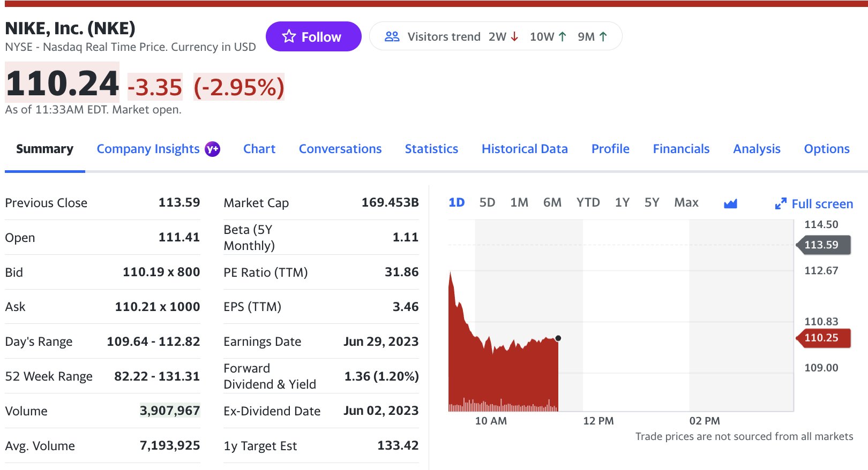Switch to the Financials tab
Viewport: 868px width, 470px height.
pyautogui.click(x=681, y=149)
